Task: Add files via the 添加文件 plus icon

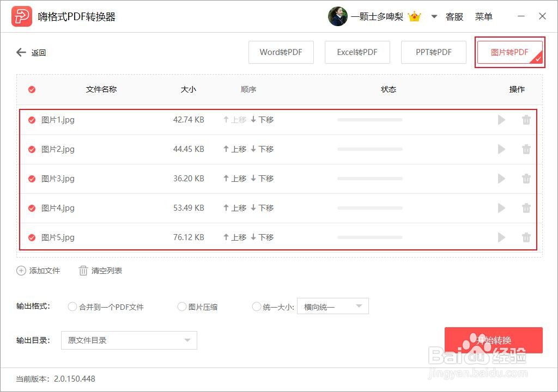Action: click(21, 270)
